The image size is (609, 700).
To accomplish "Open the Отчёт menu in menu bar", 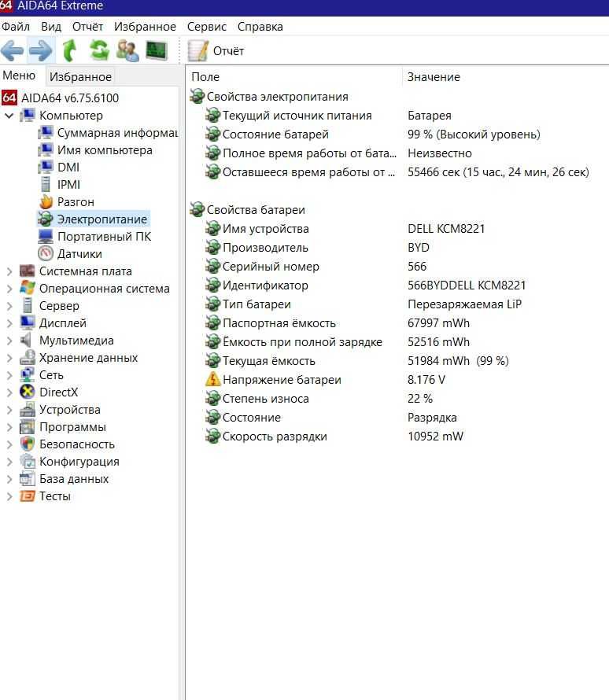I will click(x=87, y=27).
